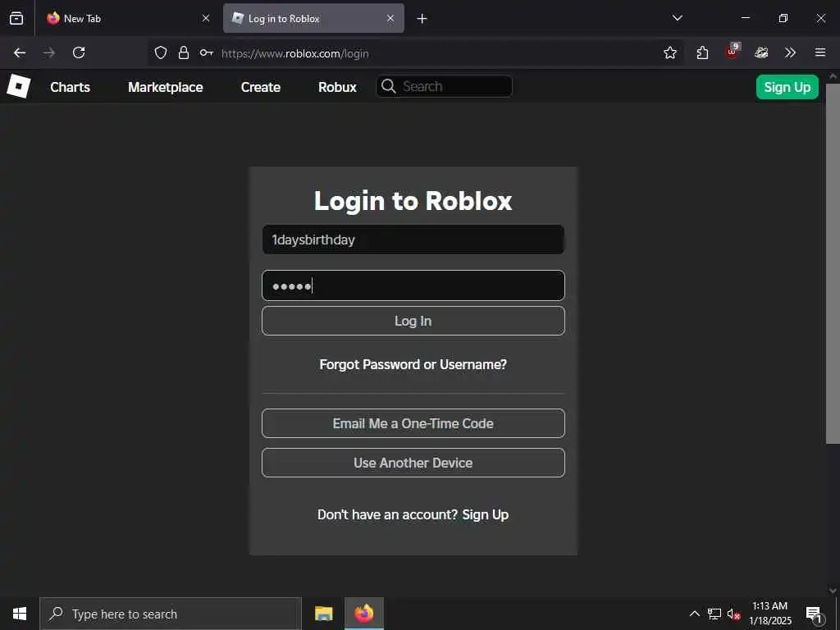Image resolution: width=840 pixels, height=630 pixels.
Task: Click the padlock site security icon
Action: click(x=184, y=52)
